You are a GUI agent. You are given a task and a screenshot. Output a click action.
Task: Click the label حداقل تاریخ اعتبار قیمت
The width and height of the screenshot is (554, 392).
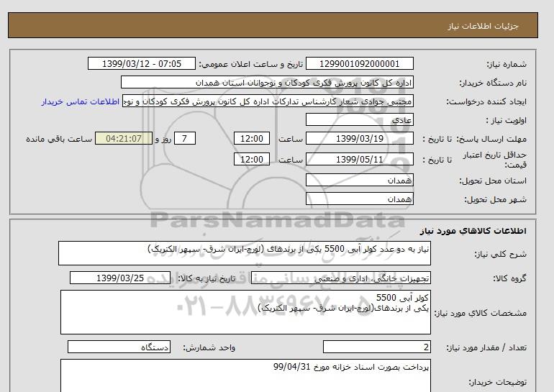tap(495, 160)
